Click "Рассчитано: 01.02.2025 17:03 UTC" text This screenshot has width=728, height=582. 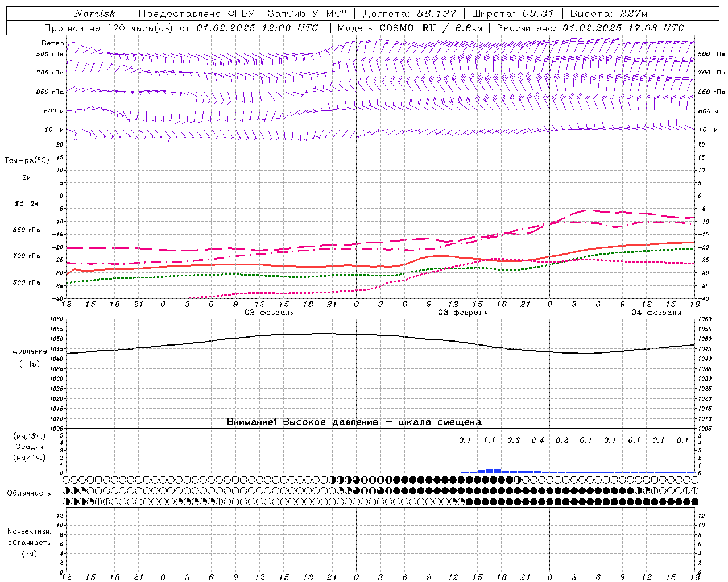pyautogui.click(x=590, y=28)
